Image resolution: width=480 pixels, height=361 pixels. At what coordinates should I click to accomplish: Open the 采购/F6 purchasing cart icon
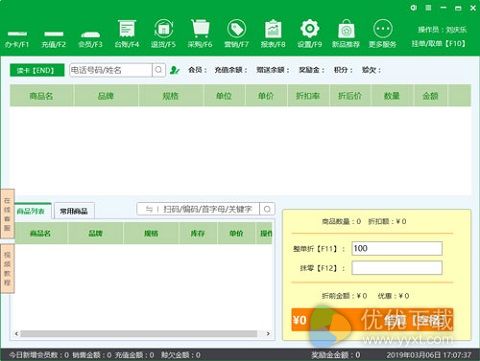point(200,34)
